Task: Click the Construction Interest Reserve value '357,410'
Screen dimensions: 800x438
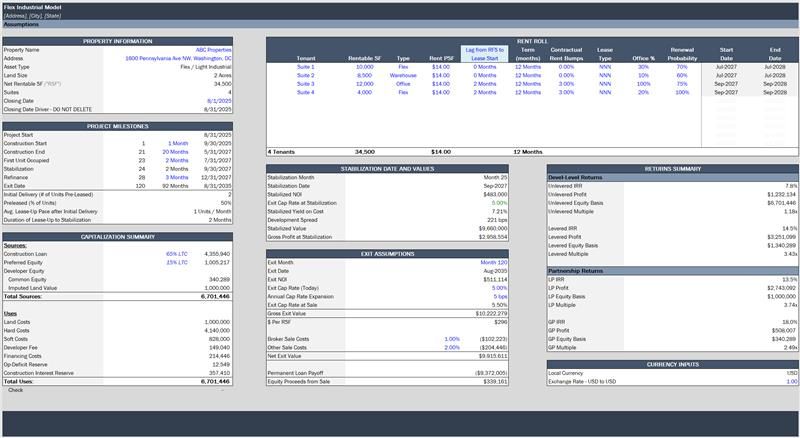Action: pyautogui.click(x=219, y=373)
